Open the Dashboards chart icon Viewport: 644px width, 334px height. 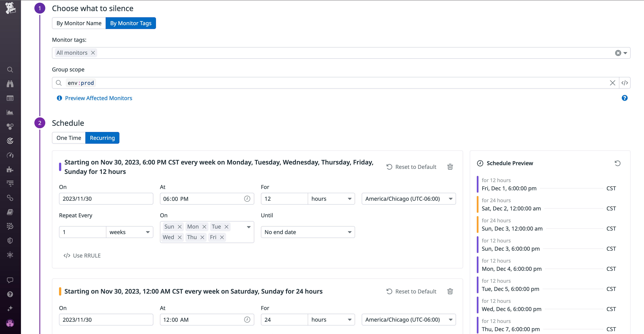(x=10, y=112)
